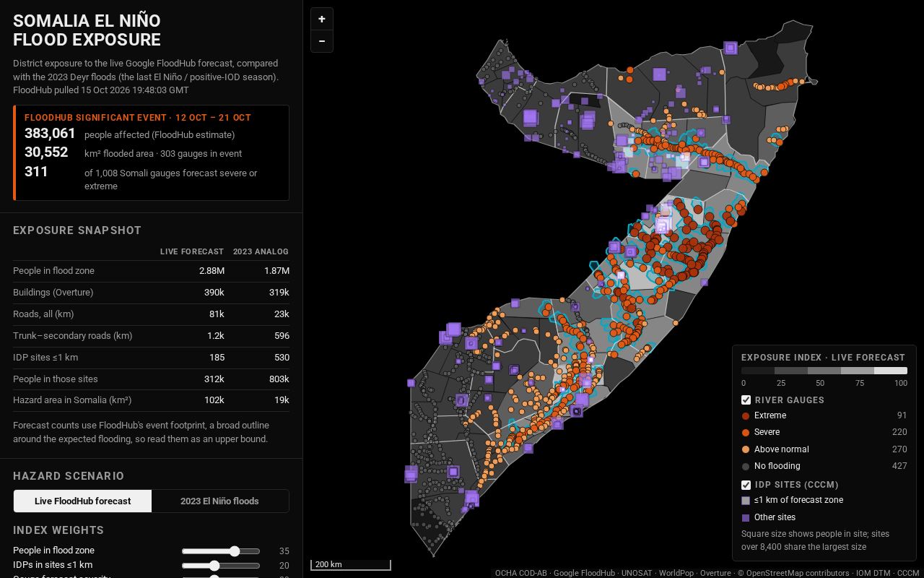Image resolution: width=924 pixels, height=578 pixels.
Task: Click the '2023 ANALOG' column header
Action: pos(261,251)
